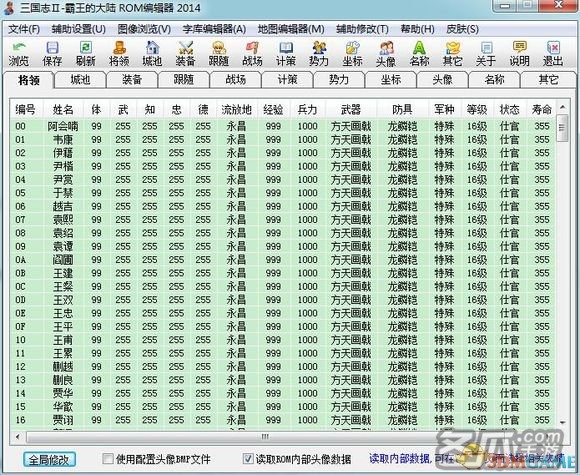
Task: Open the 装备 equipment toolbar icon
Action: pos(186,54)
